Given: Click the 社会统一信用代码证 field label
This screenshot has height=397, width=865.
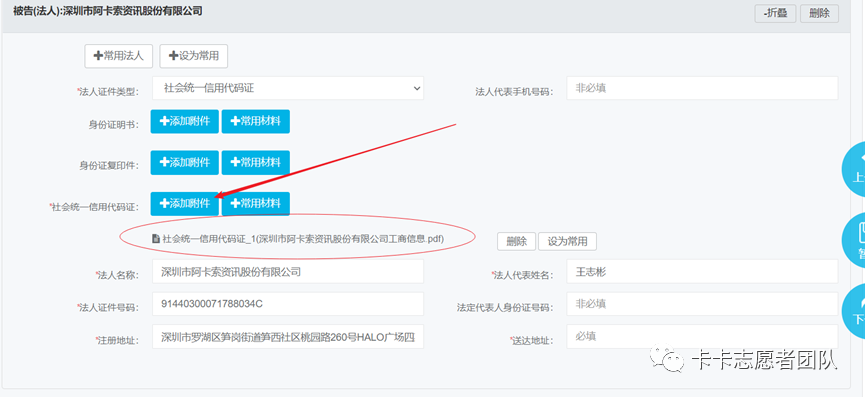Looking at the screenshot, I should [94, 207].
